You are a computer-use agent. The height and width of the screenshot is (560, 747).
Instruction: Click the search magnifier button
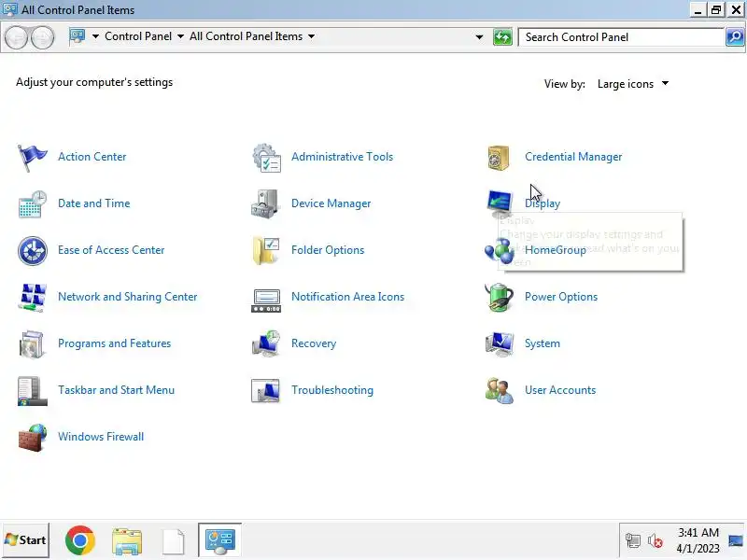pyautogui.click(x=735, y=36)
